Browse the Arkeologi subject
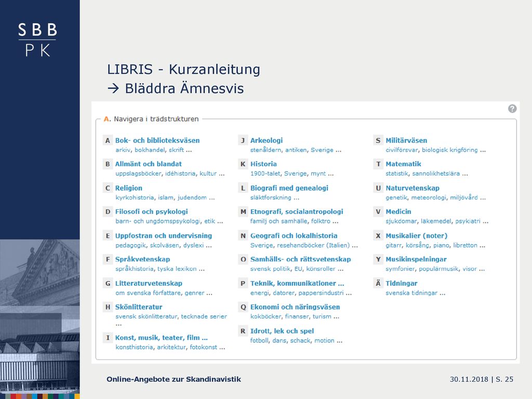 tap(267, 140)
